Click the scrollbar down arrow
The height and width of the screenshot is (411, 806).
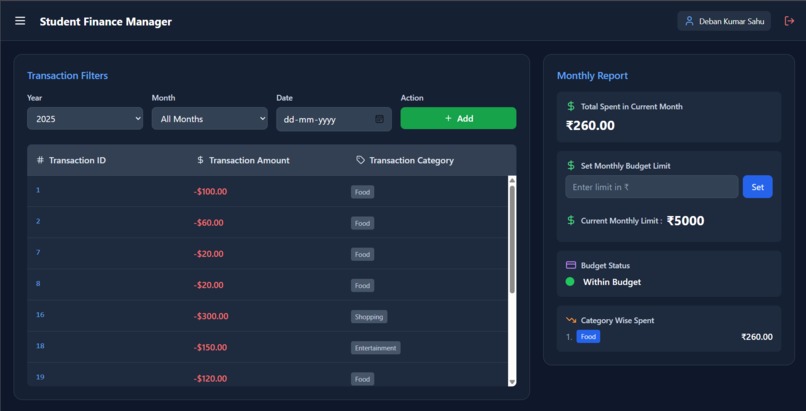pos(512,382)
